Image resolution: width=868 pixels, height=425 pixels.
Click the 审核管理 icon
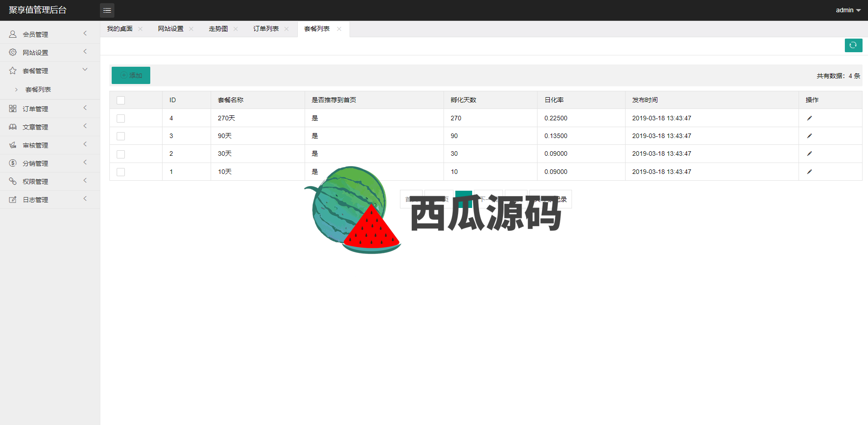click(x=13, y=145)
